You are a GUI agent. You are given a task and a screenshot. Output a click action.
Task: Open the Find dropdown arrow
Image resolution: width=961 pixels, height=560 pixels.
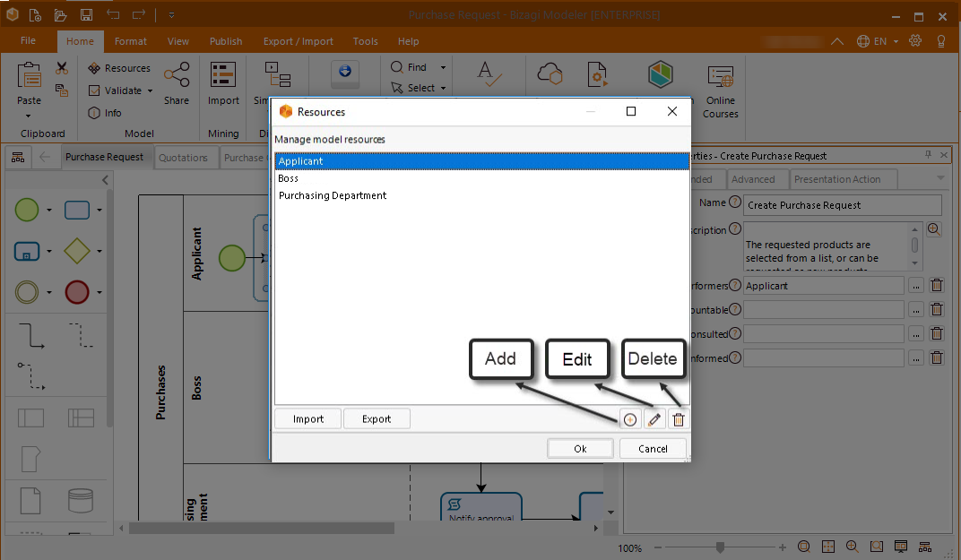[x=443, y=67]
